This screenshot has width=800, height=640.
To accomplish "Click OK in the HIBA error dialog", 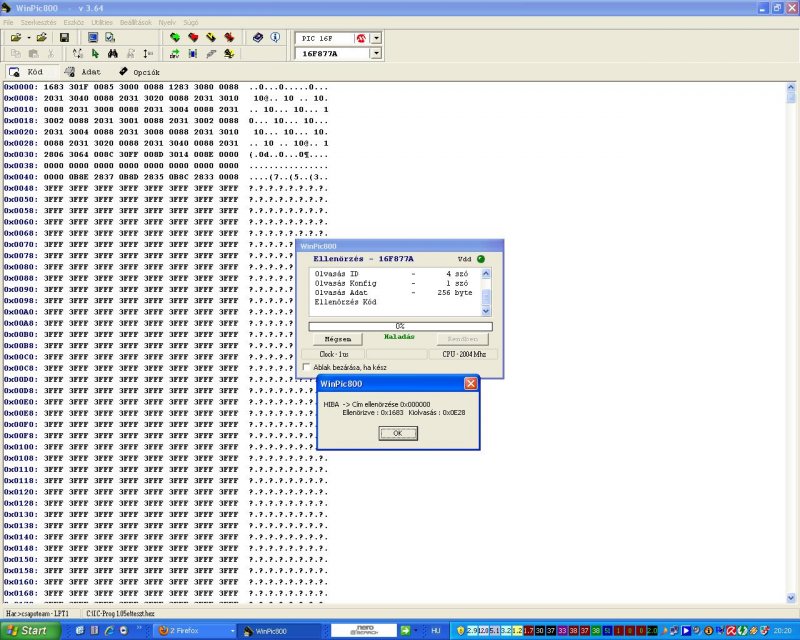I will click(398, 433).
